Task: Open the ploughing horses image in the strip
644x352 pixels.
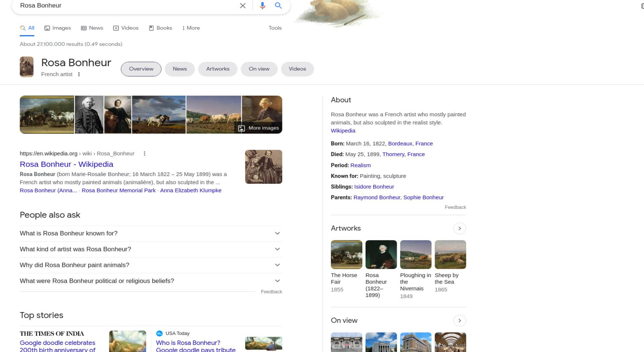Action: tap(159, 115)
